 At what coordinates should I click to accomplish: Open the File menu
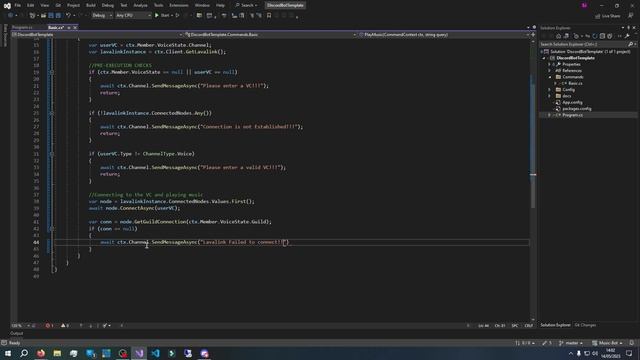pos(18,5)
